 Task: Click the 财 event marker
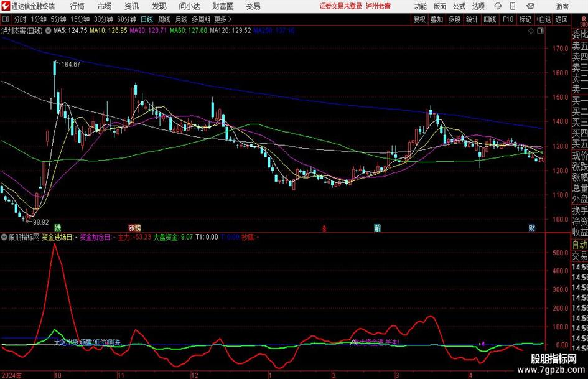coord(532,228)
